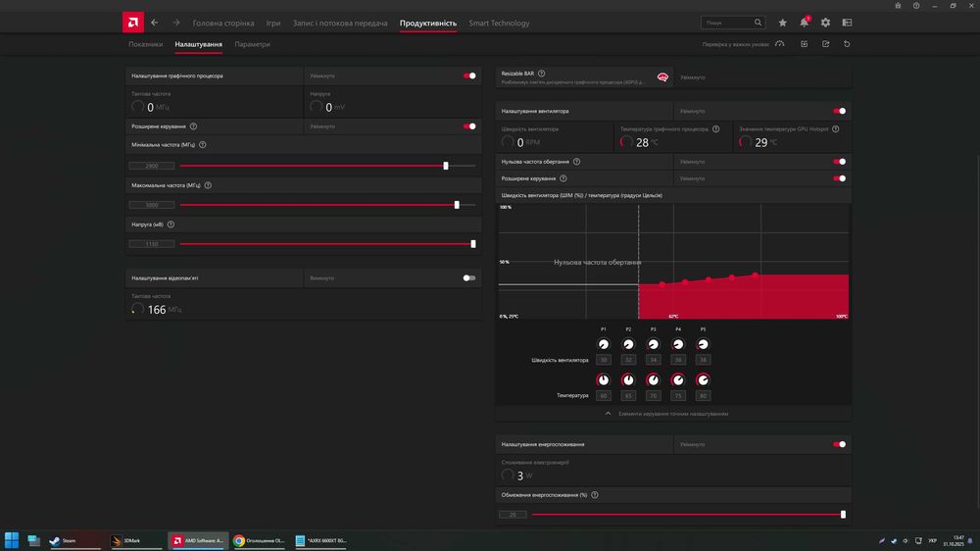Toggle GPU Розширене керування switch

[x=469, y=126]
